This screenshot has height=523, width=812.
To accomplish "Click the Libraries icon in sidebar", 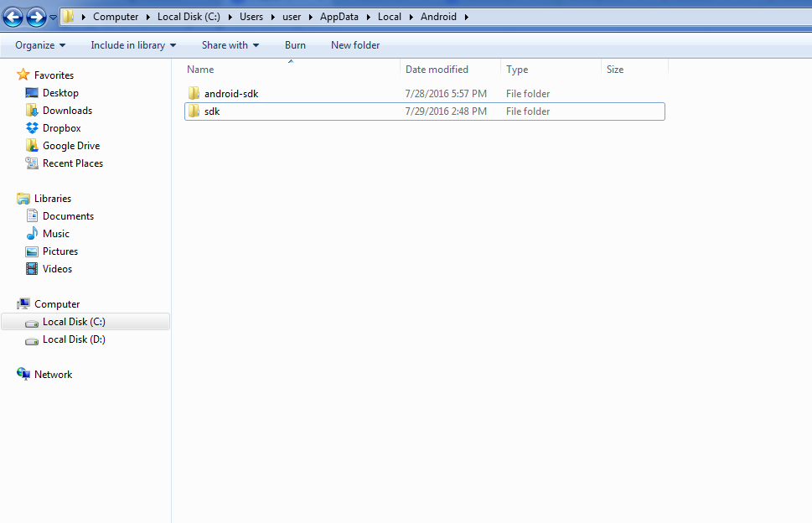I will 23,199.
